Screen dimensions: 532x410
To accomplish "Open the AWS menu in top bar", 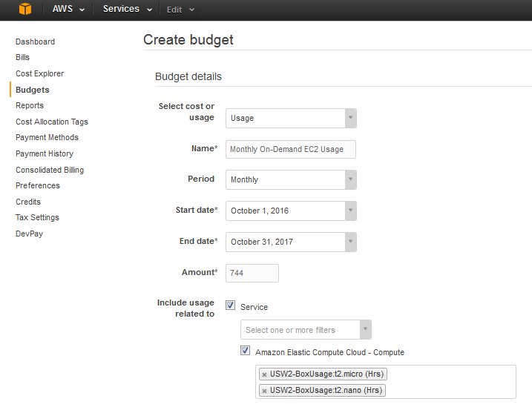I will [68, 9].
